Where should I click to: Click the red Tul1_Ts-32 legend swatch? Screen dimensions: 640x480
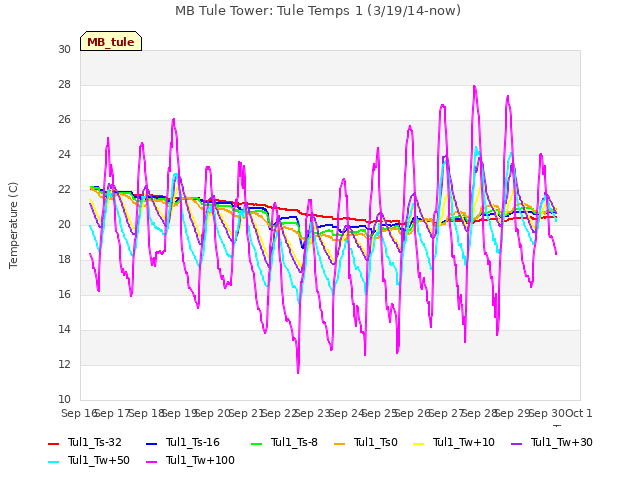[53, 443]
